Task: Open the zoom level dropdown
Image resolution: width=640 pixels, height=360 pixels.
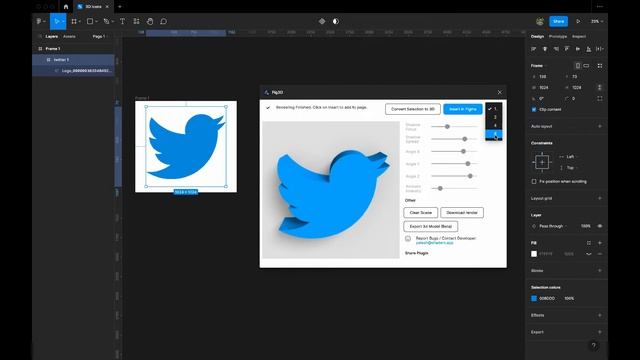Action: (x=597, y=21)
